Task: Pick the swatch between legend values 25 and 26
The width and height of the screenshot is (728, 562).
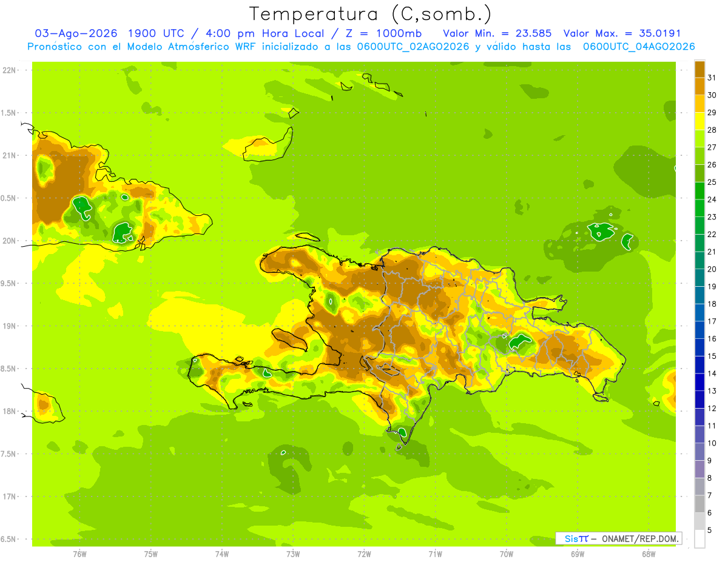Action: 699,173
